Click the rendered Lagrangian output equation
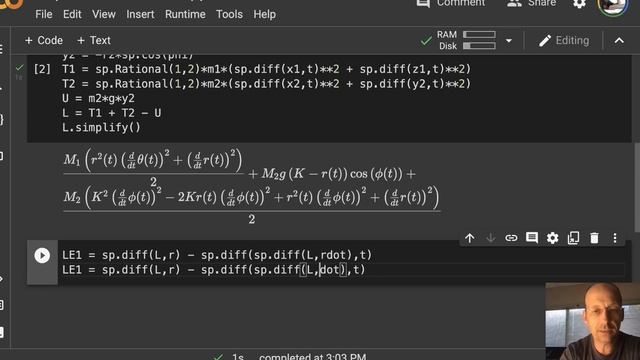This screenshot has width=640, height=360. click(252, 186)
